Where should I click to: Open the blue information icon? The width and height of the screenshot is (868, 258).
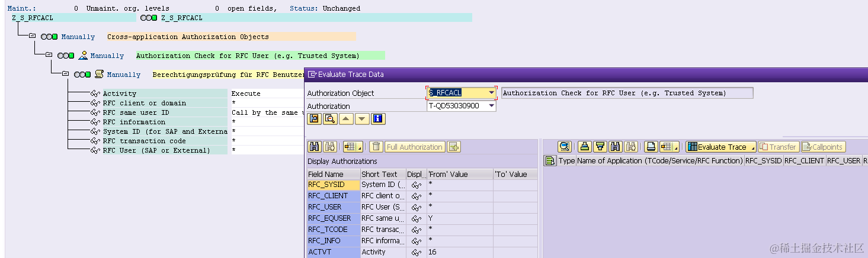tap(378, 119)
